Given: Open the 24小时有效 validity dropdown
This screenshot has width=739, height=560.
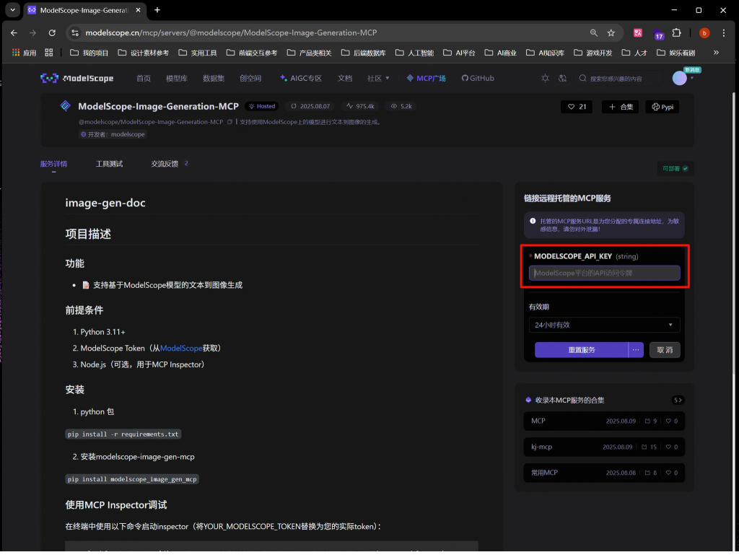Looking at the screenshot, I should tap(604, 325).
